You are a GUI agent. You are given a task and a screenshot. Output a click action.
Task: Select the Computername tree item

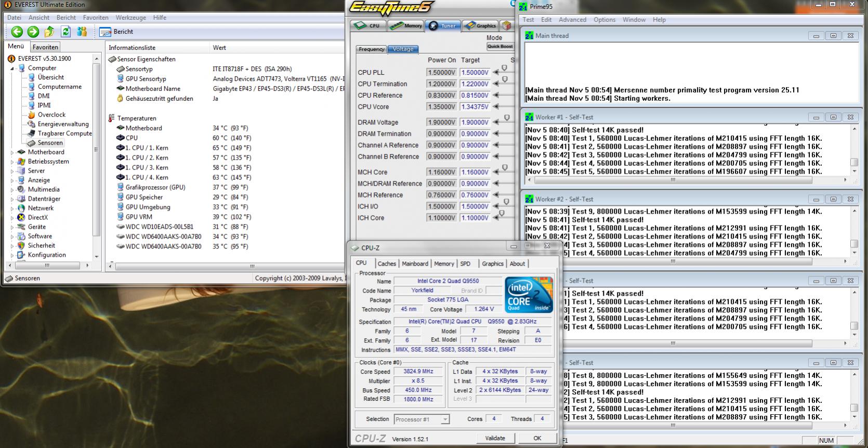pos(60,86)
